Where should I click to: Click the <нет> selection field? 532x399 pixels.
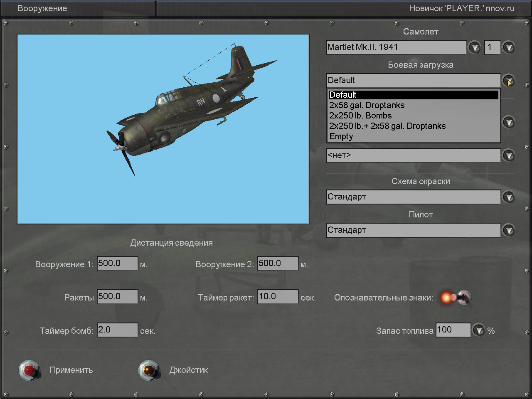coord(414,155)
